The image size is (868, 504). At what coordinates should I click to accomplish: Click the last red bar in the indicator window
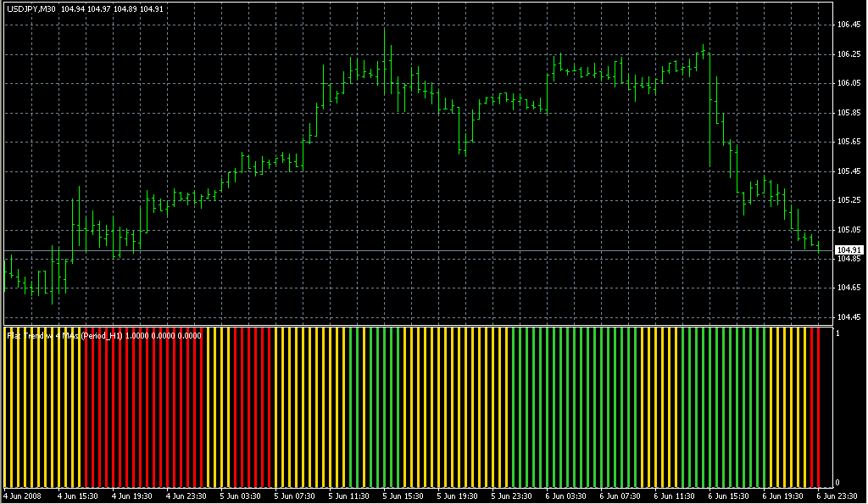pos(817,407)
